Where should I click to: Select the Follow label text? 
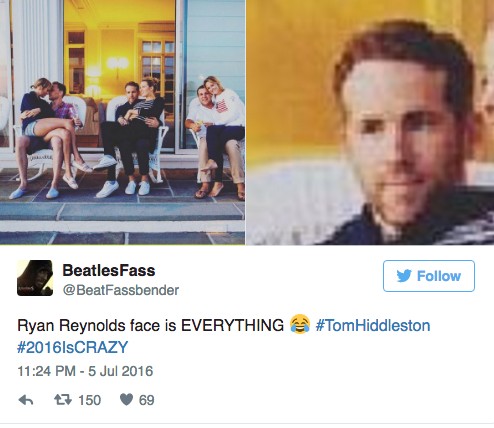click(x=439, y=276)
